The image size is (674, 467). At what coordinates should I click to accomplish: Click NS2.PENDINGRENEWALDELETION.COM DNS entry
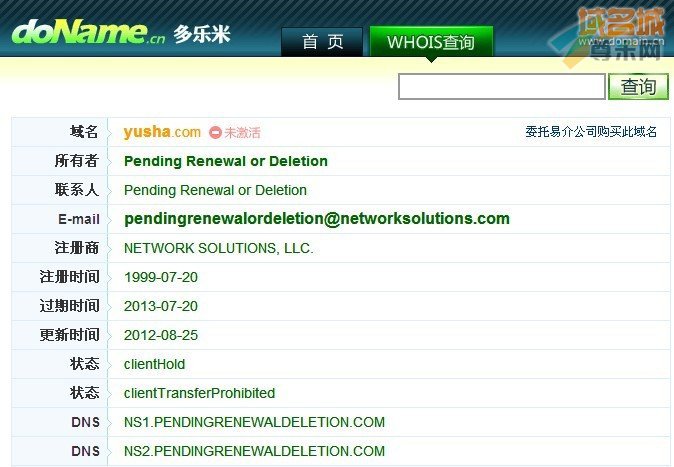pyautogui.click(x=254, y=451)
